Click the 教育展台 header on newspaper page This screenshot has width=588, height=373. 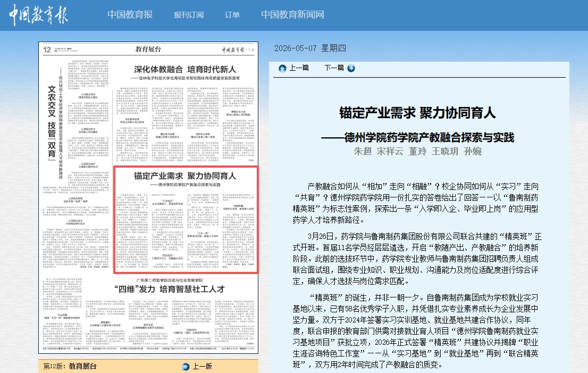pos(148,49)
